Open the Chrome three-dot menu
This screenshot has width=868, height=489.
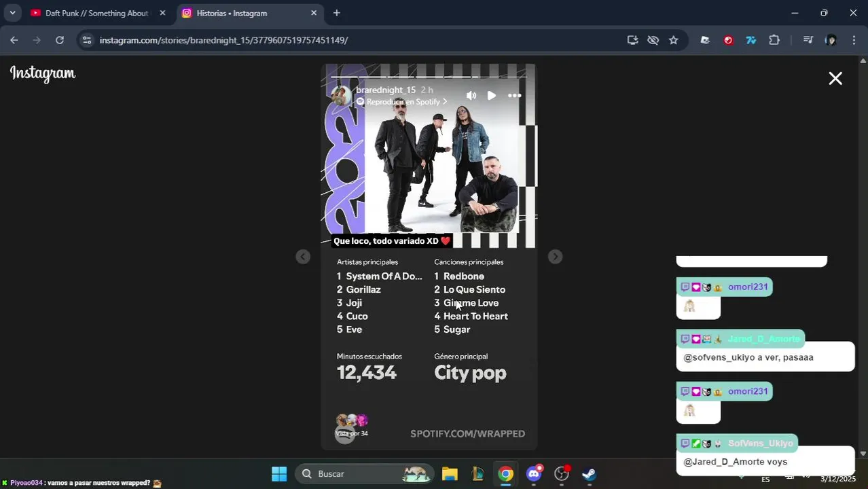pyautogui.click(x=854, y=40)
